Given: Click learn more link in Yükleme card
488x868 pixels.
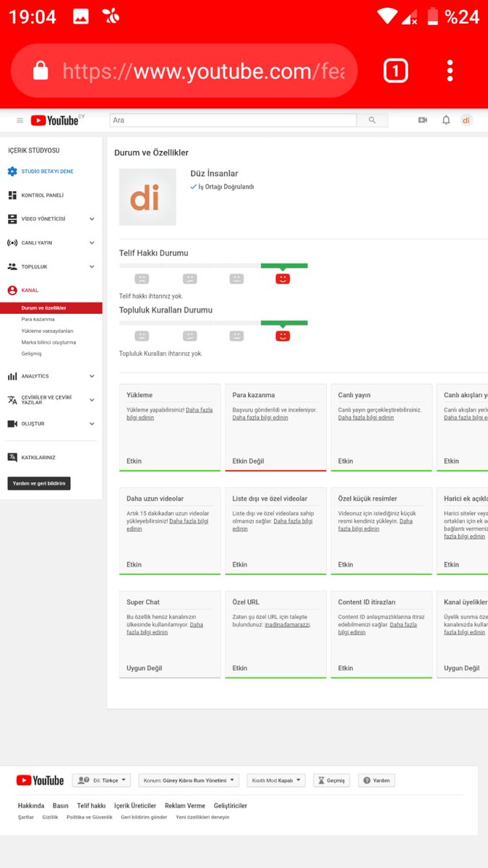Looking at the screenshot, I should pos(169,414).
